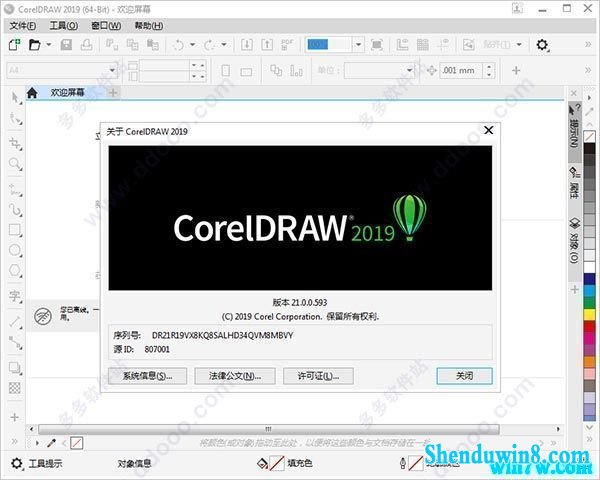Image resolution: width=600 pixels, height=480 pixels.
Task: Click the toolbox quick customize plus
Action: point(15,417)
